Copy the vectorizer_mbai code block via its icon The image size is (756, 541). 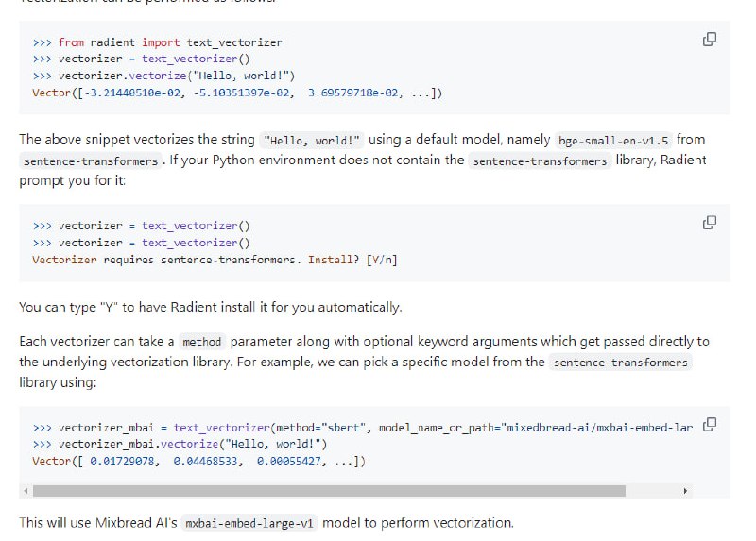pyautogui.click(x=709, y=424)
